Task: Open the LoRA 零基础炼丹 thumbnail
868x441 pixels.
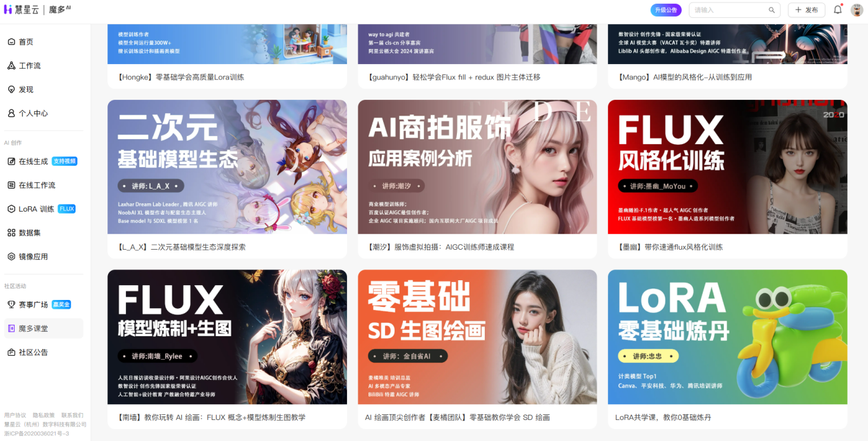Action: [x=728, y=337]
